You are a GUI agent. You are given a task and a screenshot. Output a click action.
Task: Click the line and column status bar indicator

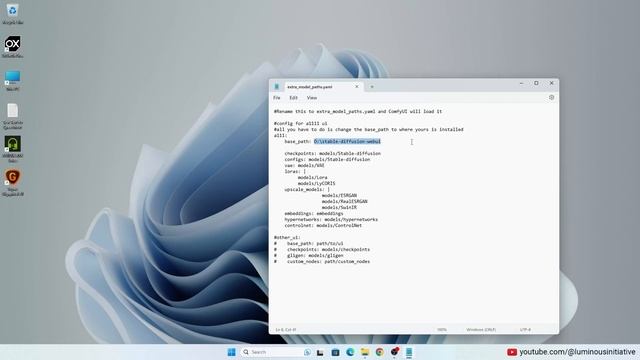286,330
